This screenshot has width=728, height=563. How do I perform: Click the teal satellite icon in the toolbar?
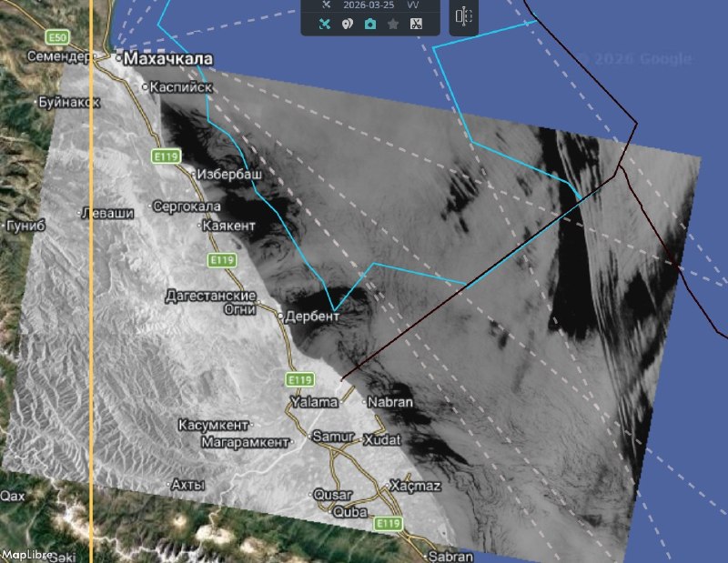(325, 24)
